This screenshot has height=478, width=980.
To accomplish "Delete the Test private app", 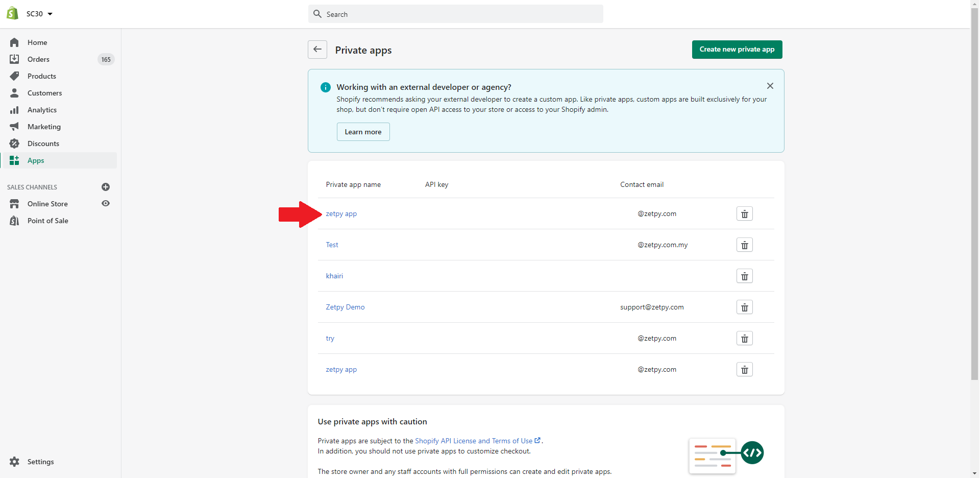I will coord(744,245).
